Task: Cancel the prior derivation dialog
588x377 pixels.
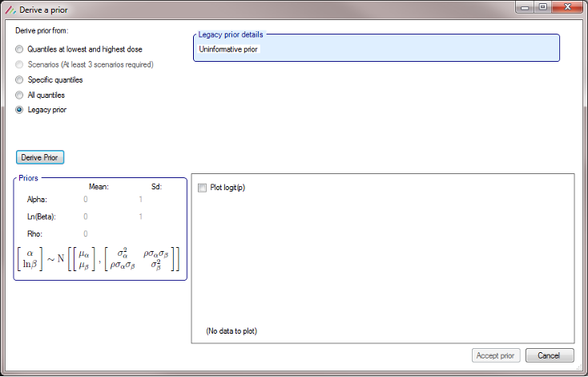Action: point(549,355)
